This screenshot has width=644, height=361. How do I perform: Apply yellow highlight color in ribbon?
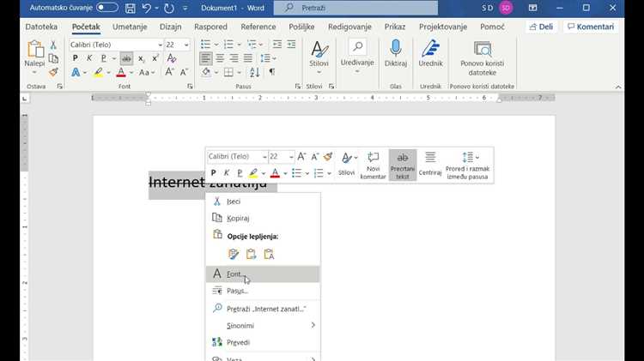pyautogui.click(x=98, y=73)
